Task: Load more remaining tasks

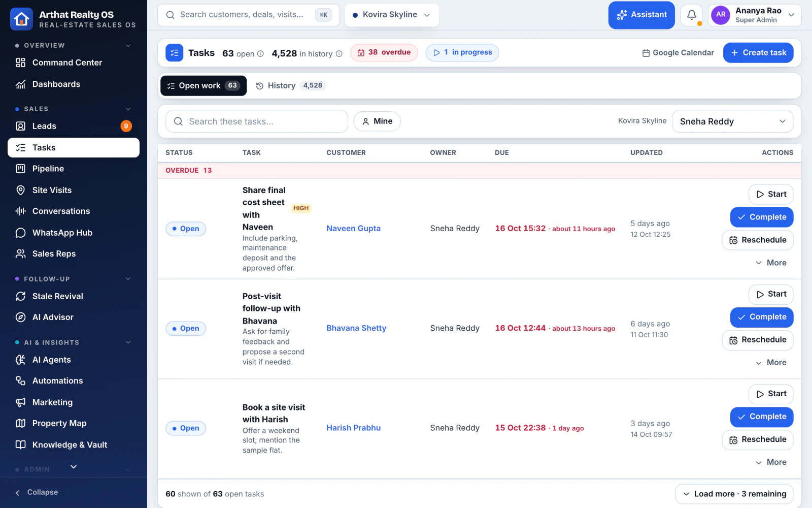Action: 734,494
